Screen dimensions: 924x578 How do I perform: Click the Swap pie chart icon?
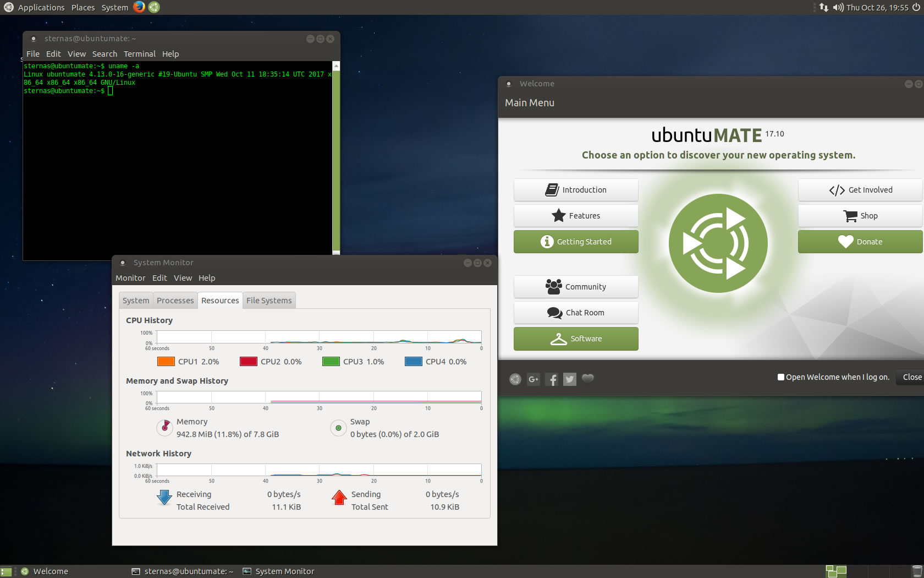point(338,428)
